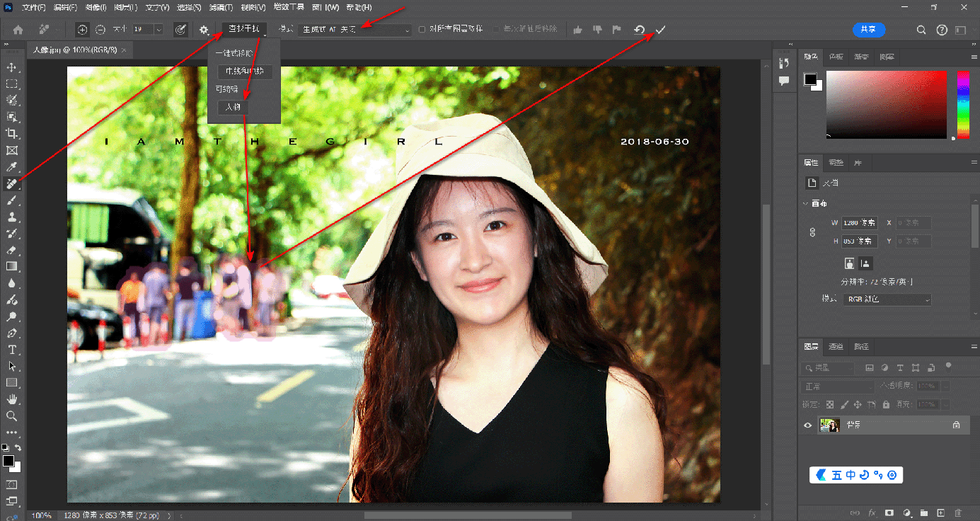Select the Move tool
Viewport: 980px width, 521px height.
pyautogui.click(x=12, y=67)
